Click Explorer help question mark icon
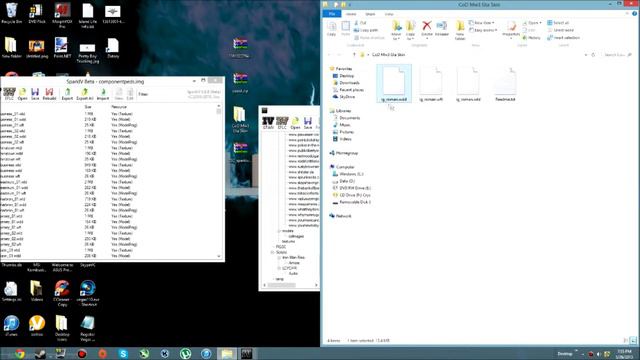 (x=635, y=13)
